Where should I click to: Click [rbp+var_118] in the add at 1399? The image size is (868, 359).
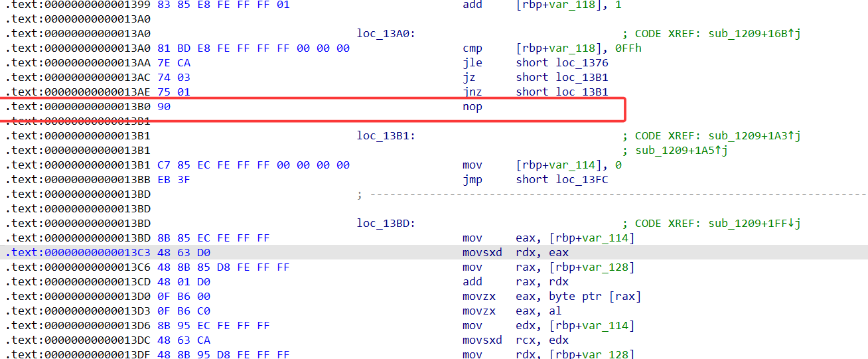point(562,5)
